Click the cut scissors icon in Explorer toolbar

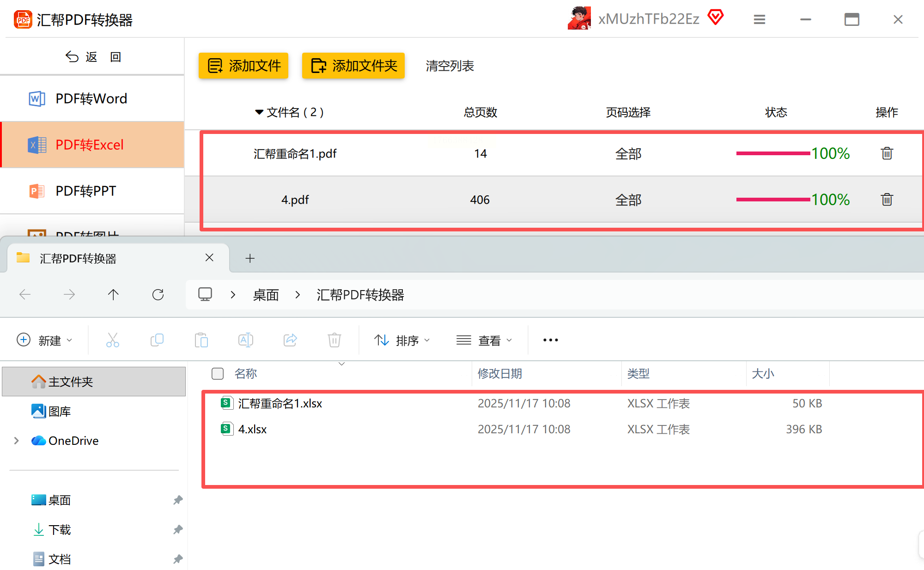(112, 340)
